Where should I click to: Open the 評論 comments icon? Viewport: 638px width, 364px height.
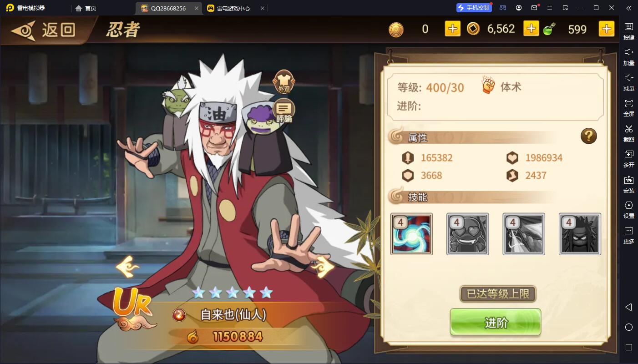tap(284, 111)
